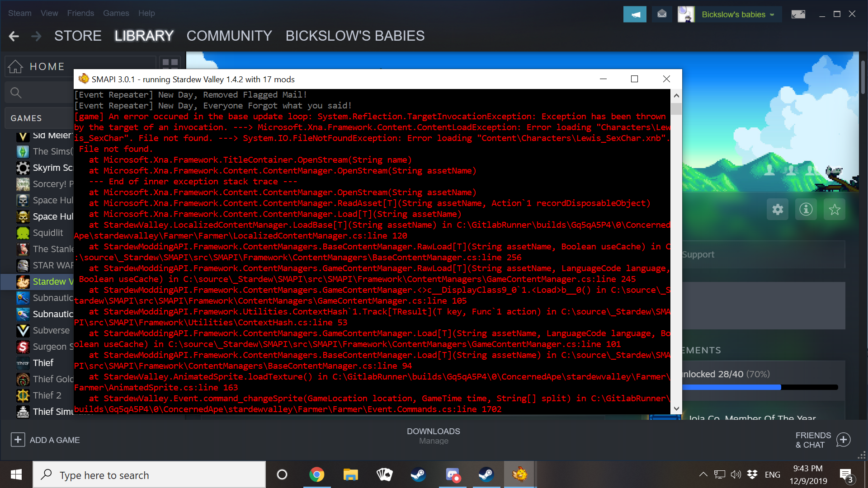
Task: Click the Windows taskbar search box
Action: (x=149, y=474)
